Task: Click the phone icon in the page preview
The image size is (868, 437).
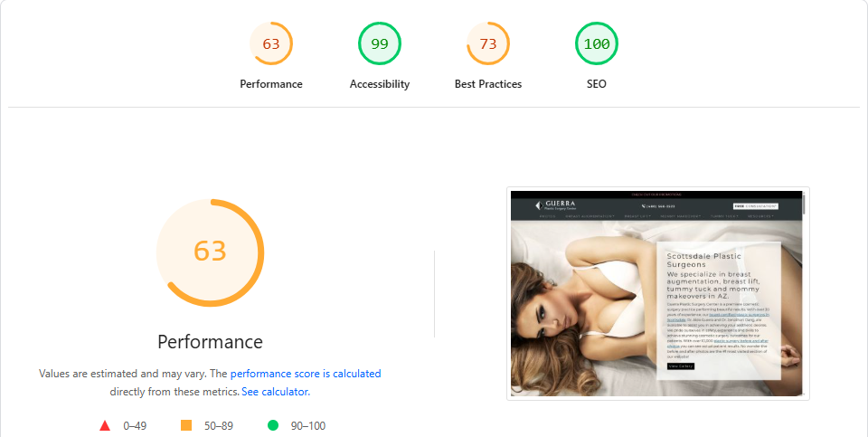Action: click(x=644, y=206)
